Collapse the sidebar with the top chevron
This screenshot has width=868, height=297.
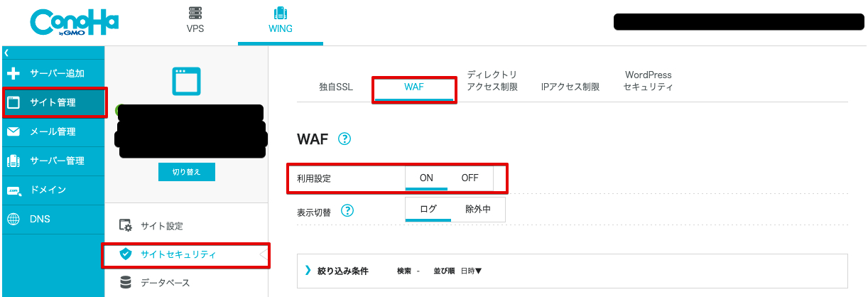6,53
